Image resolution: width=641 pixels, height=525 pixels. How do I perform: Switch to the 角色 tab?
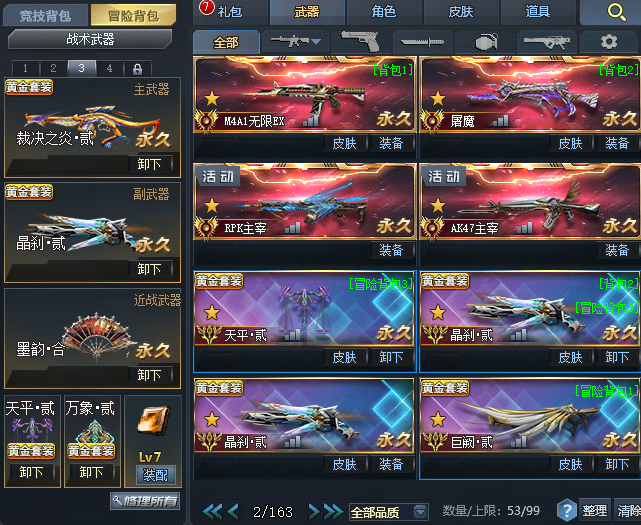pos(383,12)
